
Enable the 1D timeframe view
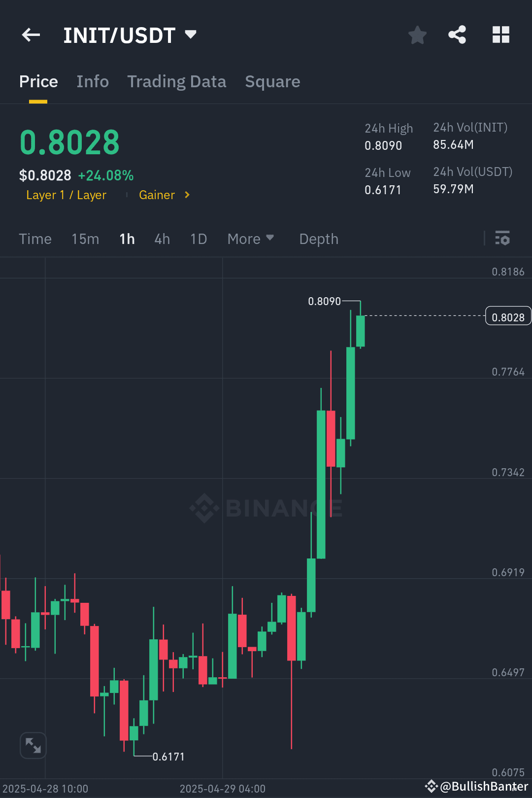(x=198, y=239)
